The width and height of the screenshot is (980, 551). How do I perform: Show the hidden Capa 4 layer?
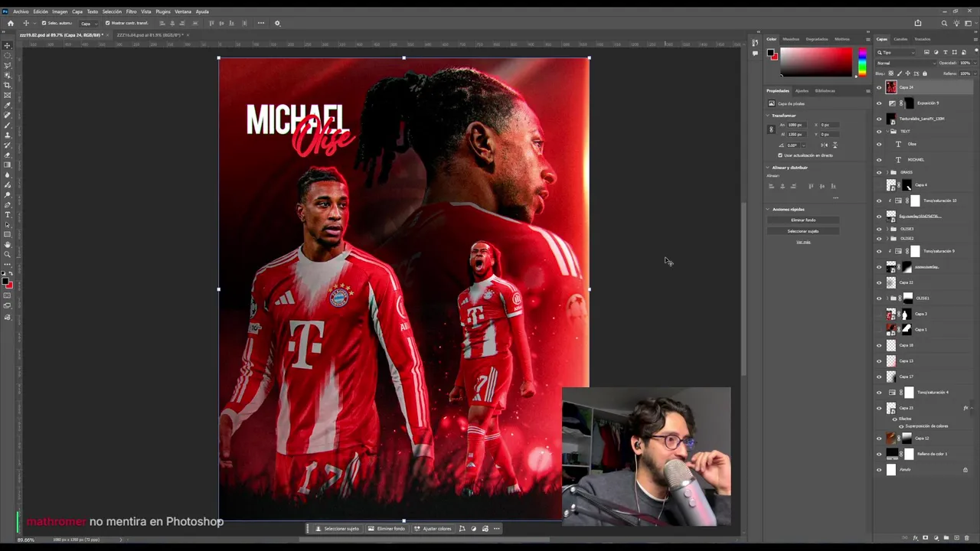pos(879,185)
